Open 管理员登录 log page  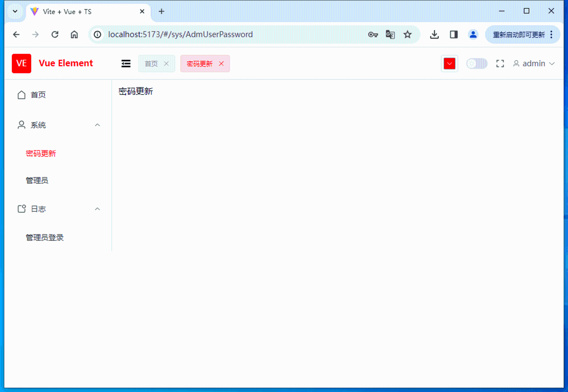coord(45,237)
